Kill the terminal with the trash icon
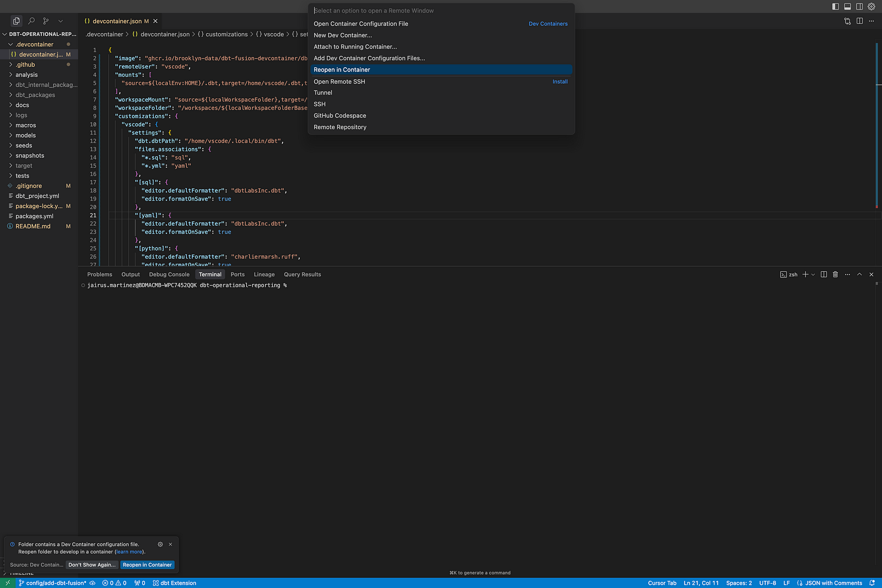Screen dimensions: 882x588 tap(836, 274)
